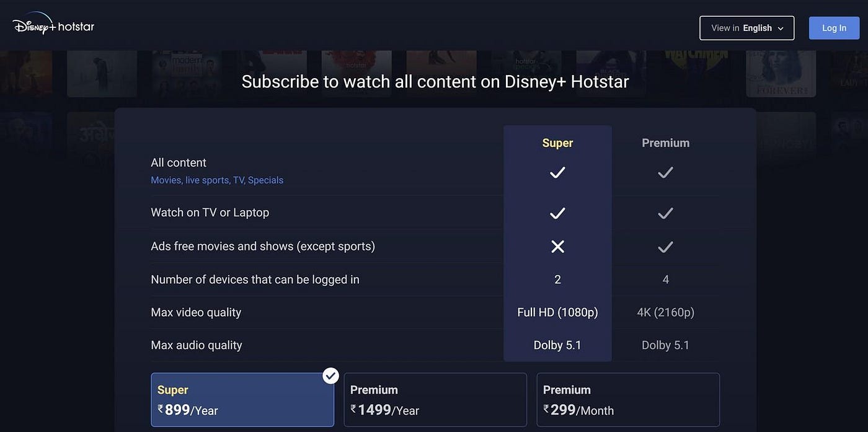Viewport: 868px width, 432px height.
Task: Click the Forever poster thumbnail in background
Action: 781,73
